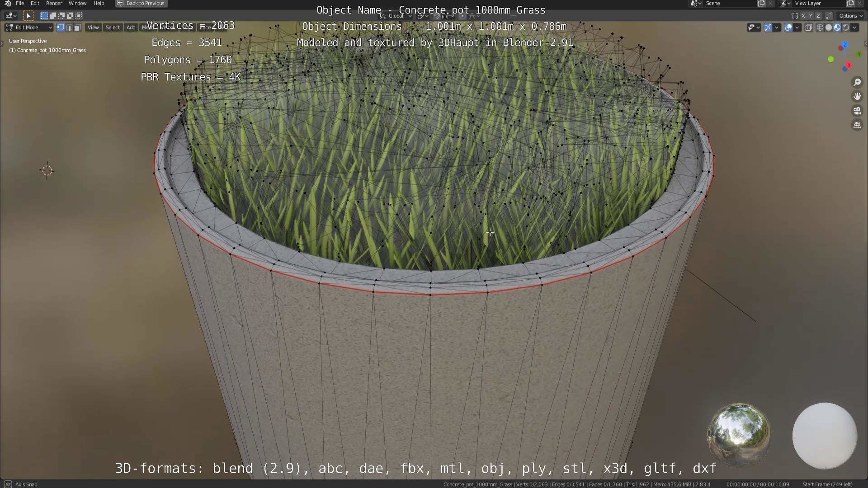The image size is (868, 488).
Task: Click the zoom view magnifier icon
Action: point(857,82)
